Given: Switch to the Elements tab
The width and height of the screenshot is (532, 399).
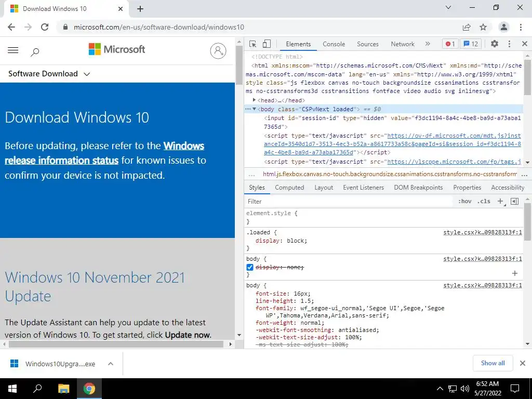Looking at the screenshot, I should tap(298, 44).
